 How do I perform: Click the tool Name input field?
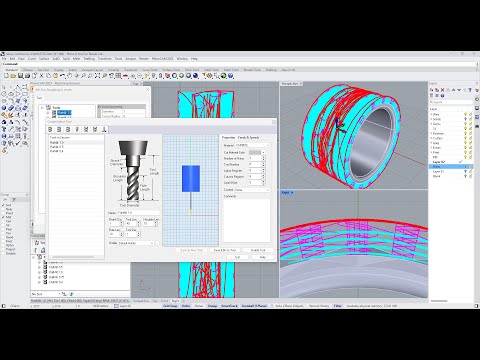pos(138,213)
